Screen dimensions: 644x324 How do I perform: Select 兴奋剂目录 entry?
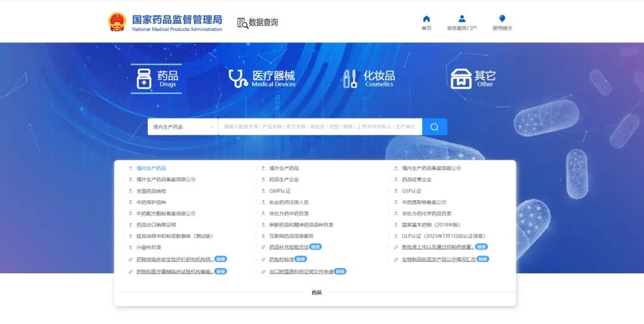click(x=148, y=248)
